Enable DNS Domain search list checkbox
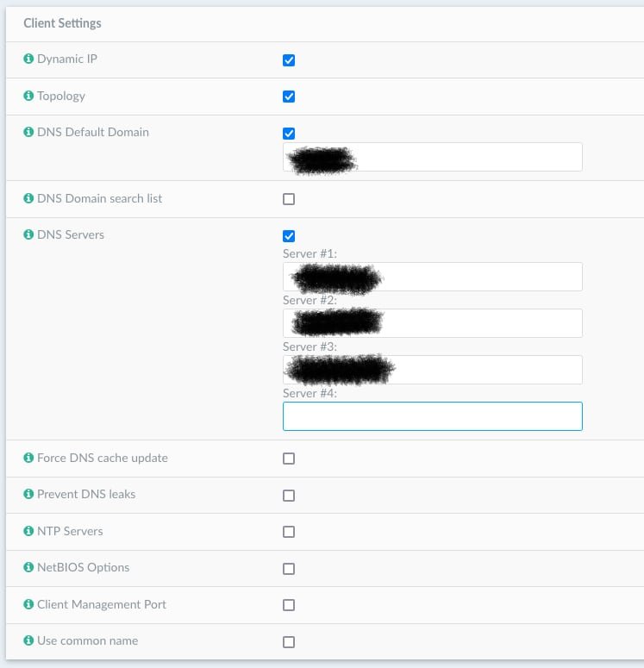 289,199
